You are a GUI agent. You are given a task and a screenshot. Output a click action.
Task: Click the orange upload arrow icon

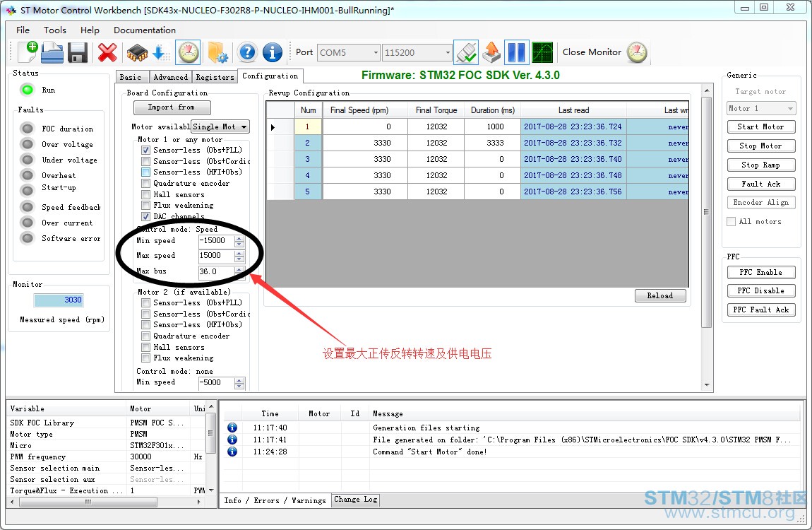(491, 52)
